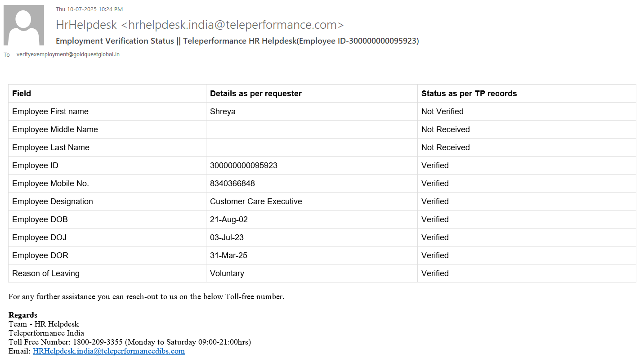Select the recipient verifyexemployment@goldquestglobal.in
The width and height of the screenshot is (644, 363).
[68, 54]
